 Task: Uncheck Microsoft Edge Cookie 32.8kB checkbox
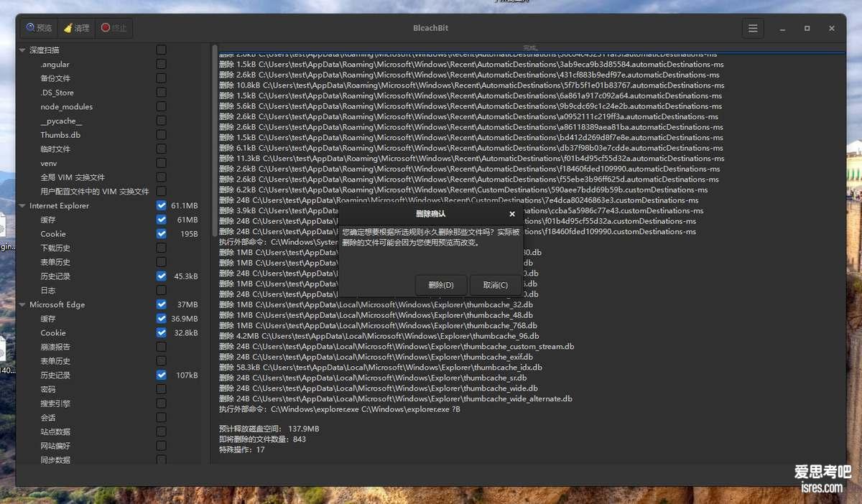161,332
